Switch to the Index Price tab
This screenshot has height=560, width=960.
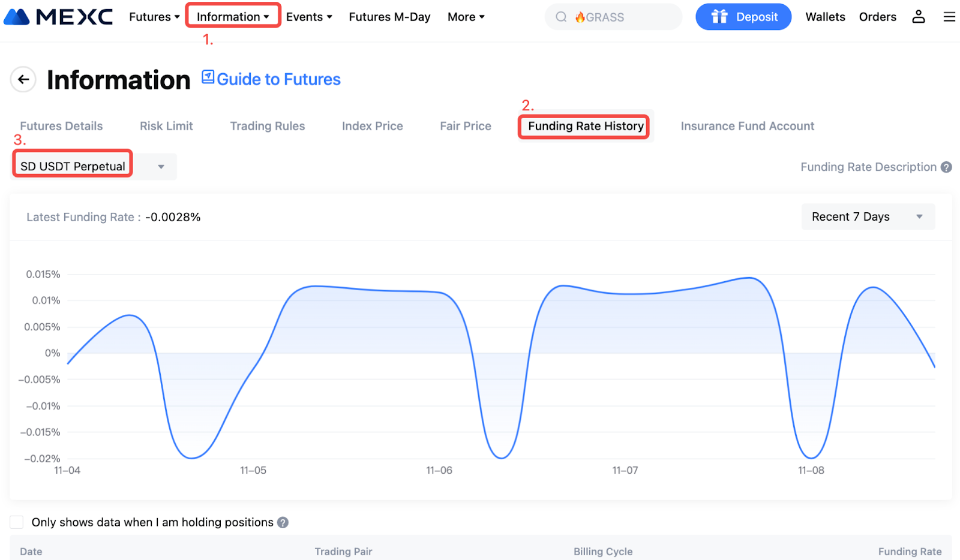pyautogui.click(x=372, y=126)
